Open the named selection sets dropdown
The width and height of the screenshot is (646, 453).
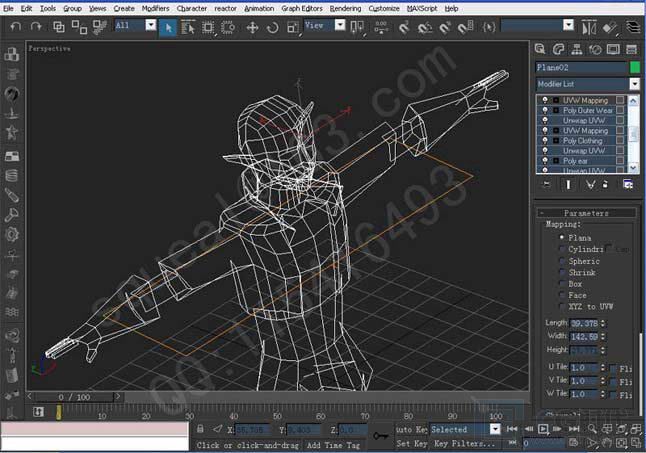[x=568, y=26]
